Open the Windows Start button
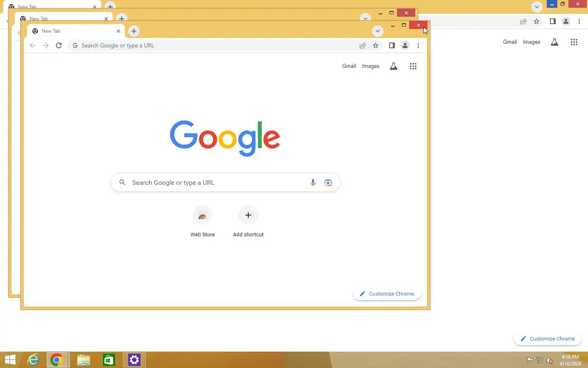The height and width of the screenshot is (368, 588). pos(10,360)
